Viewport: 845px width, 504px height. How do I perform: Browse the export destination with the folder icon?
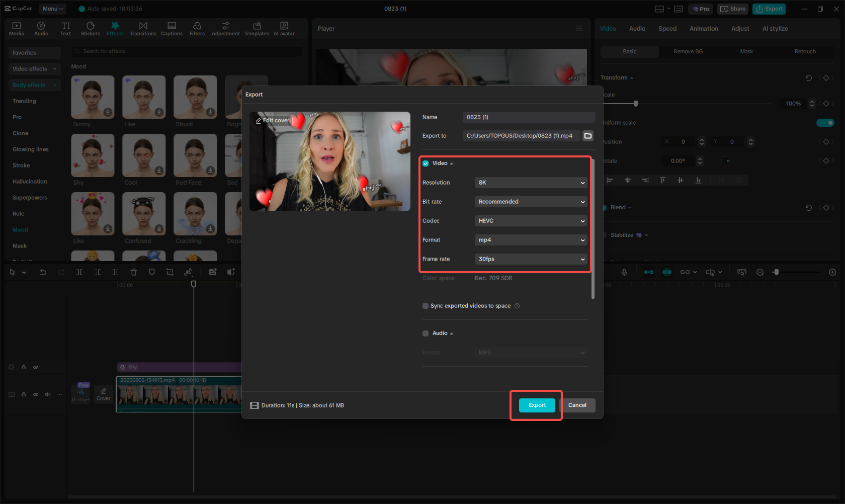(x=587, y=135)
